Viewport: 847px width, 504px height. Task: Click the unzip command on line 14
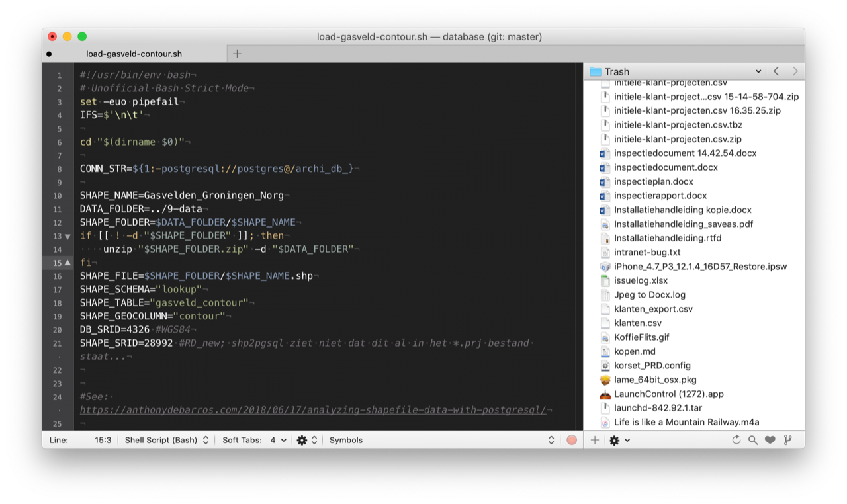pyautogui.click(x=117, y=249)
